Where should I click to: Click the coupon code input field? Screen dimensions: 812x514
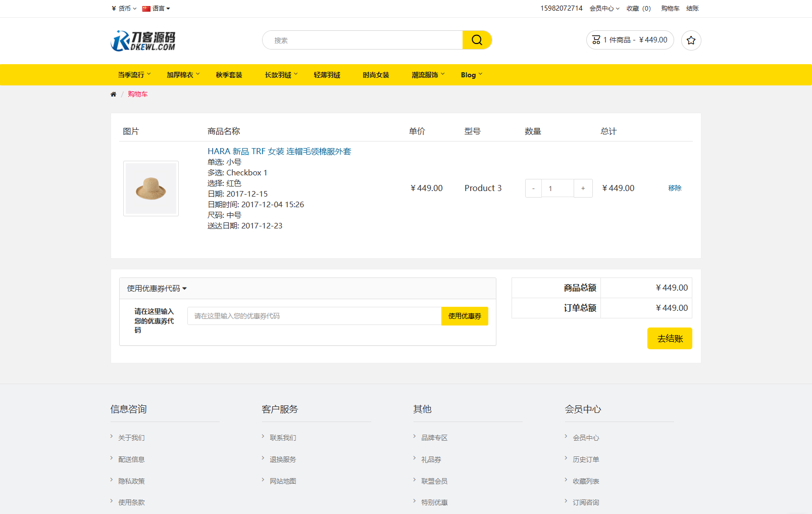313,316
